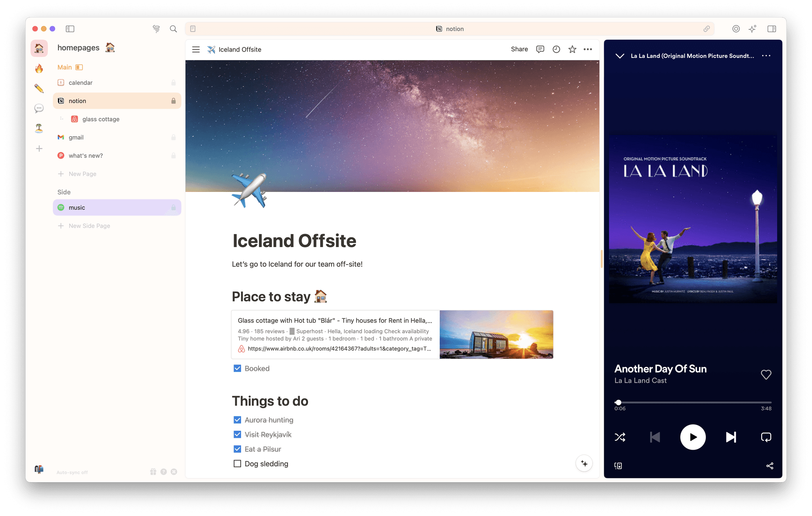This screenshot has height=516, width=812.
Task: Select the Airbnb glass cottage page
Action: pos(101,119)
